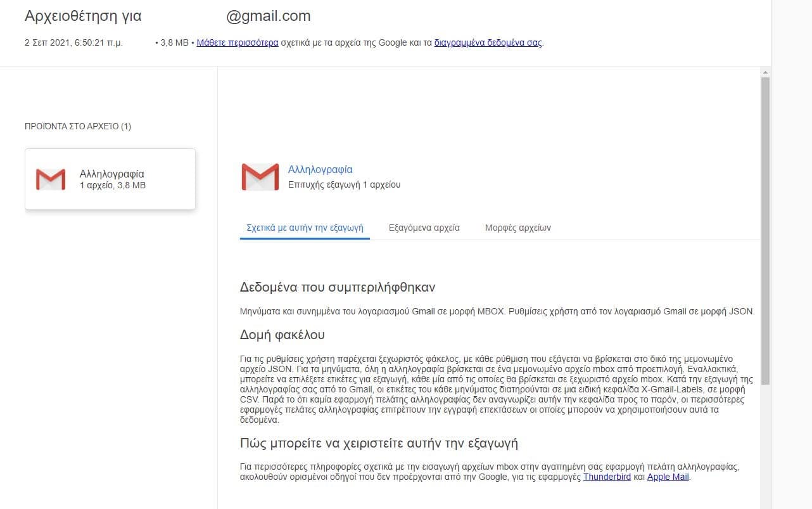Screen dimensions: 812x509
Task: Open the Μάθετε περισσότερα link
Action: (x=238, y=43)
